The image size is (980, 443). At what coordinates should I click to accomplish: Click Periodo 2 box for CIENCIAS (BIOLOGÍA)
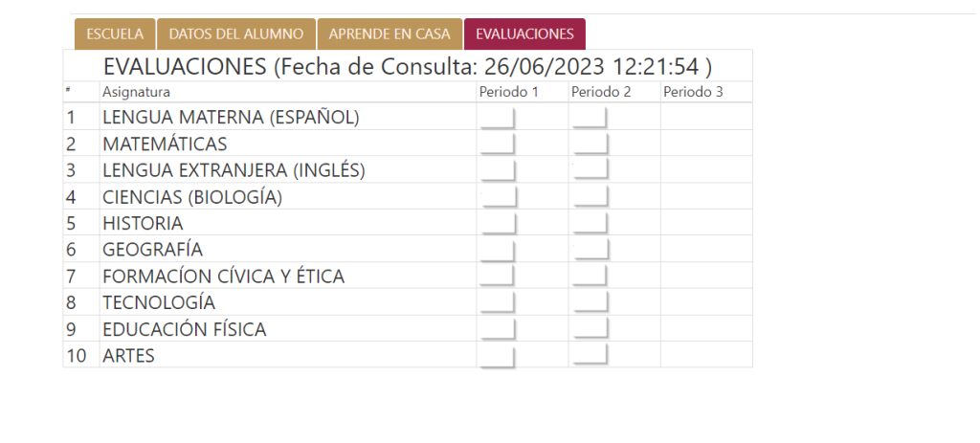click(590, 197)
